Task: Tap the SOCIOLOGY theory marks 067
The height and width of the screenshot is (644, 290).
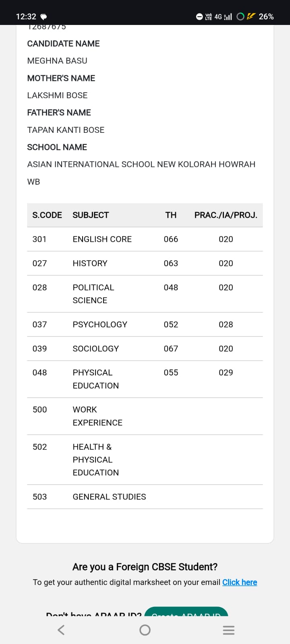Action: [171, 349]
